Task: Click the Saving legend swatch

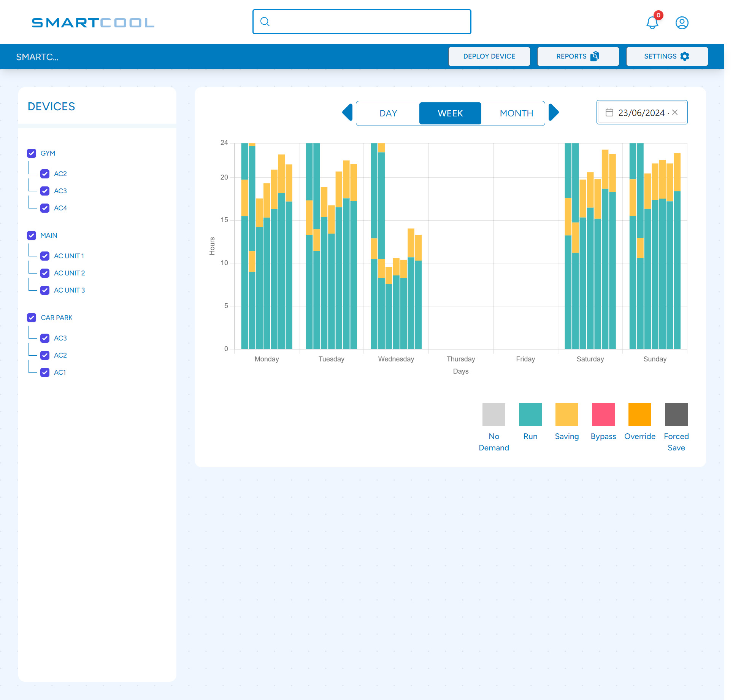Action: [566, 415]
